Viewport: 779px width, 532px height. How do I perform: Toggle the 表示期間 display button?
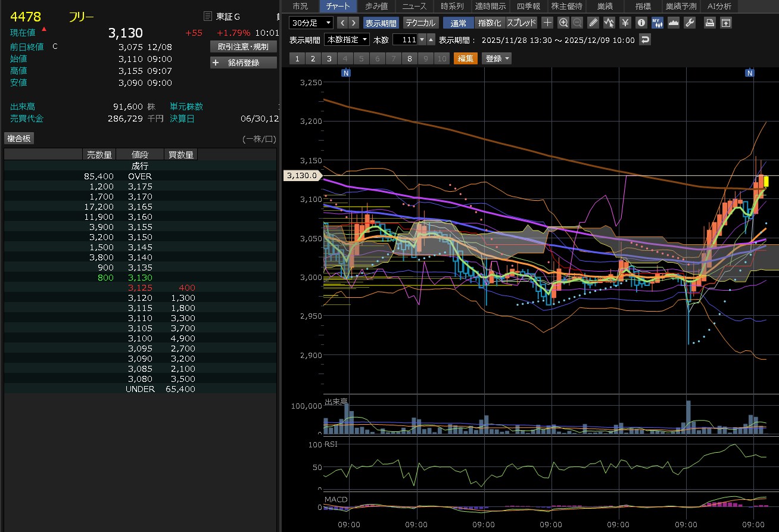[x=381, y=23]
